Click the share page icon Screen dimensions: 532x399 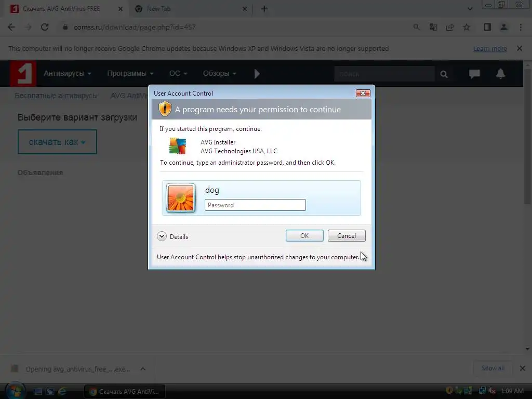point(450,27)
